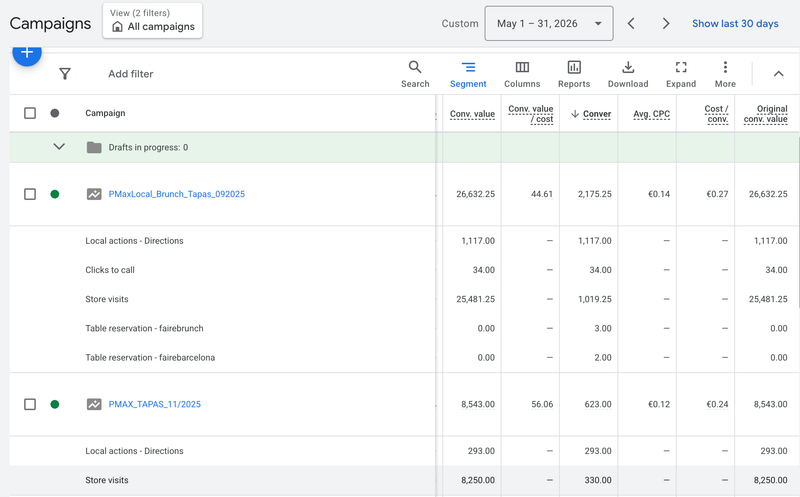Screen dimensions: 800x497
Task: Open the Segment menu
Action: tap(468, 74)
